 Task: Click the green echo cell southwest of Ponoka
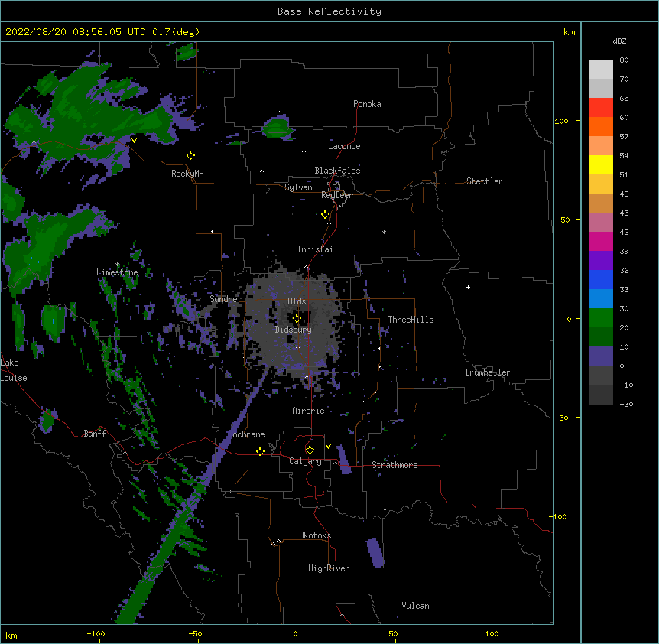pos(278,128)
